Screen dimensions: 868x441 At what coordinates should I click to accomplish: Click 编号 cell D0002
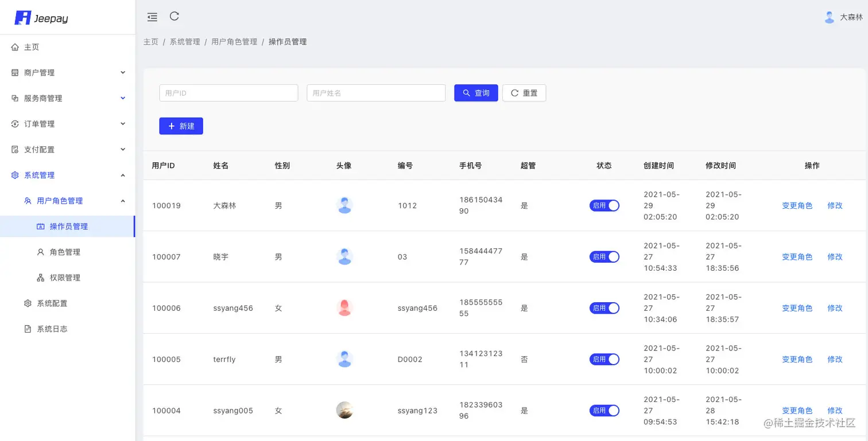tap(410, 359)
